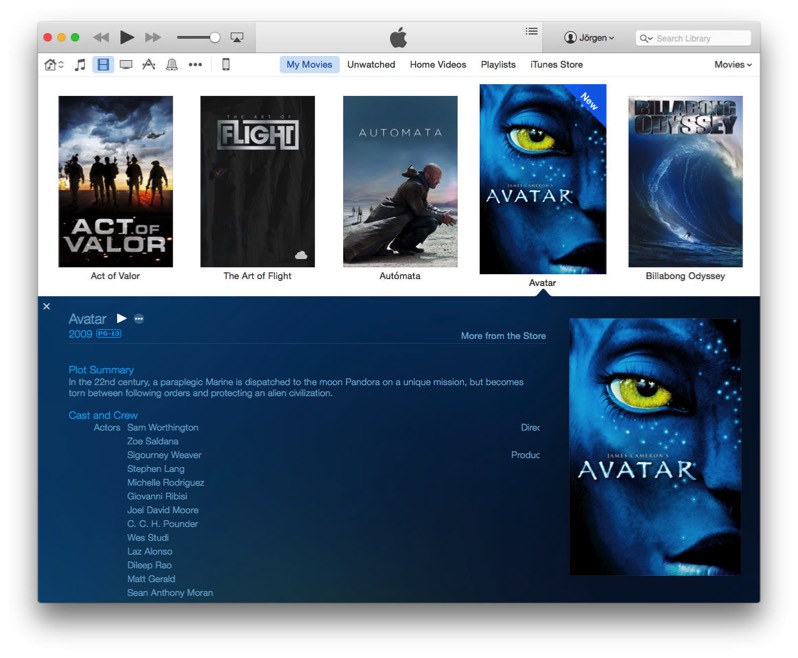The height and width of the screenshot is (658, 798).
Task: Click the Act of Valor title label
Action: pos(115,276)
